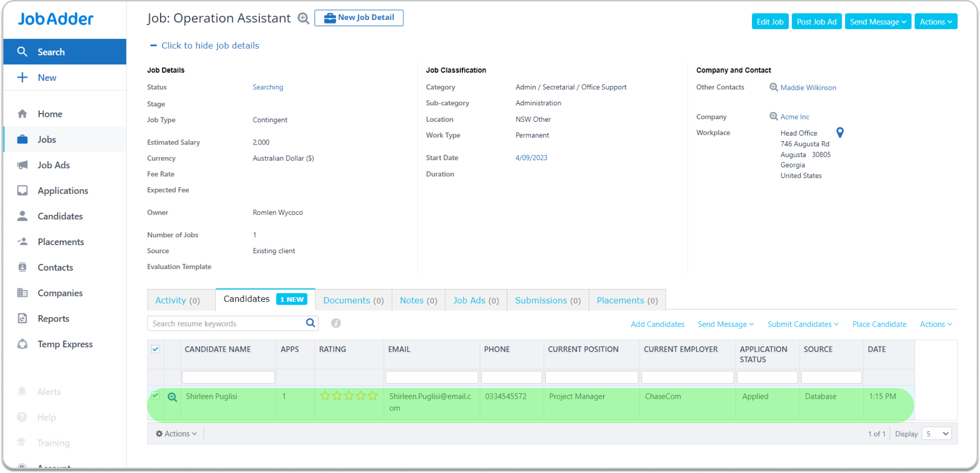
Task: Open the Placements section
Action: click(61, 242)
